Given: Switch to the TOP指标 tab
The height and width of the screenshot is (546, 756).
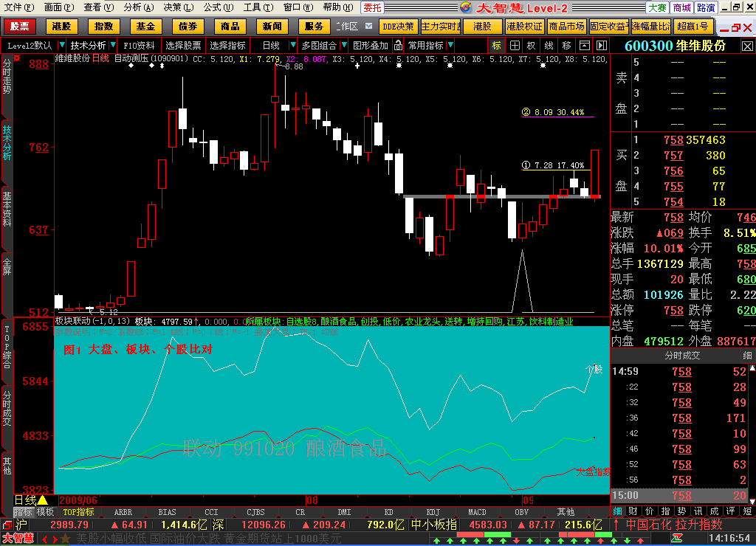Looking at the screenshot, I should (x=78, y=512).
